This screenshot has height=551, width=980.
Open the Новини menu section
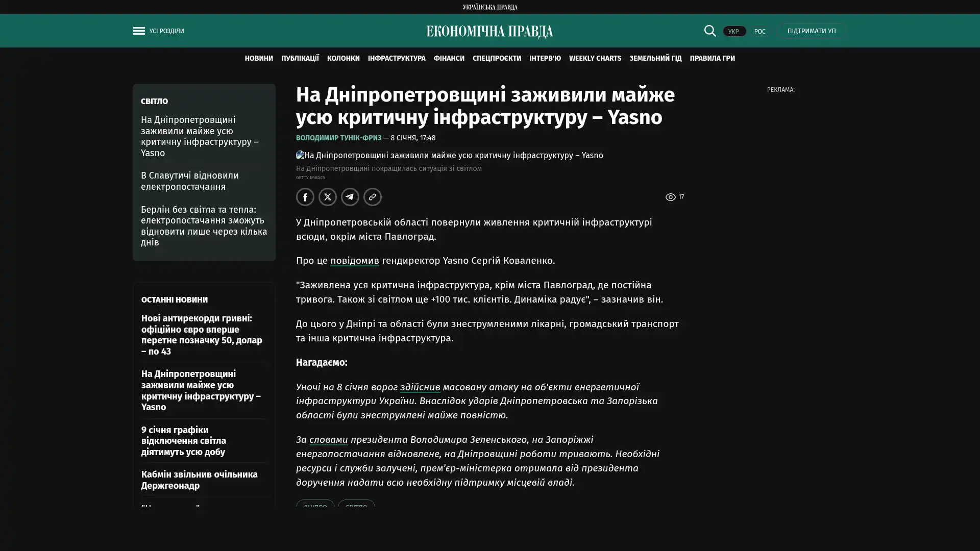[x=259, y=59]
